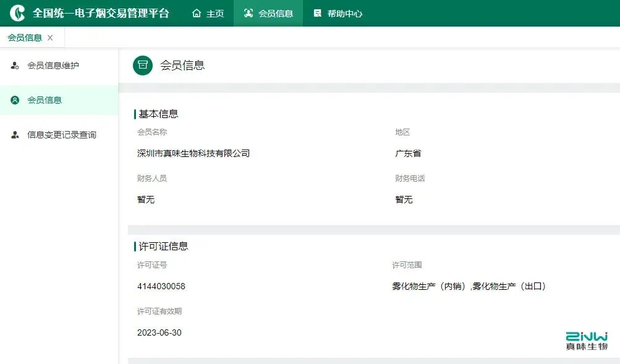Image resolution: width=620 pixels, height=364 pixels.
Task: Click the company name 深圳市真味生物科技有限公司
Action: pos(194,153)
